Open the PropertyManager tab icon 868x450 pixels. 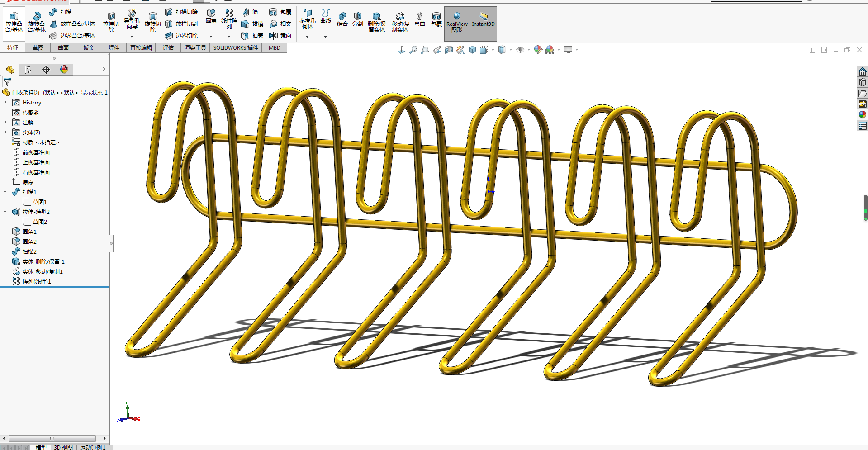tap(28, 70)
